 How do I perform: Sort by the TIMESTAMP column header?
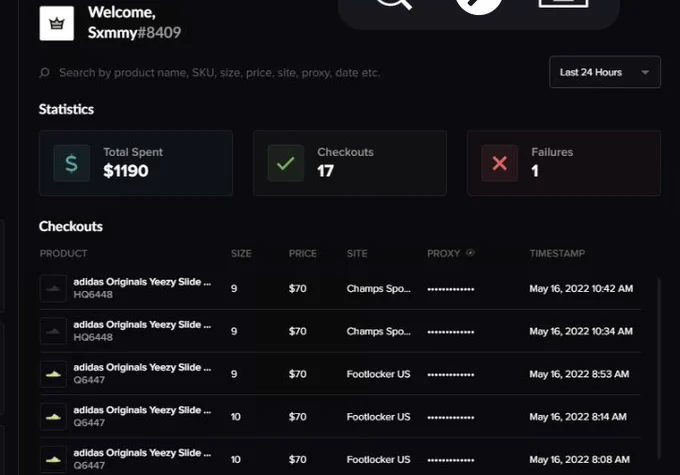(x=557, y=253)
